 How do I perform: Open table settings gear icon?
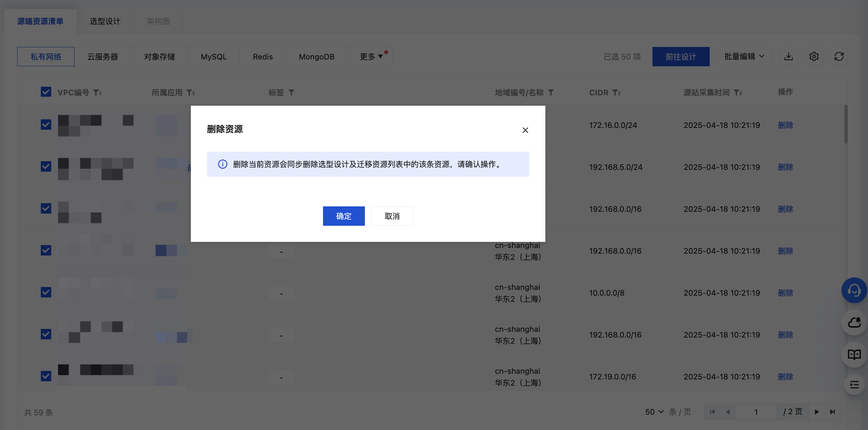click(814, 57)
